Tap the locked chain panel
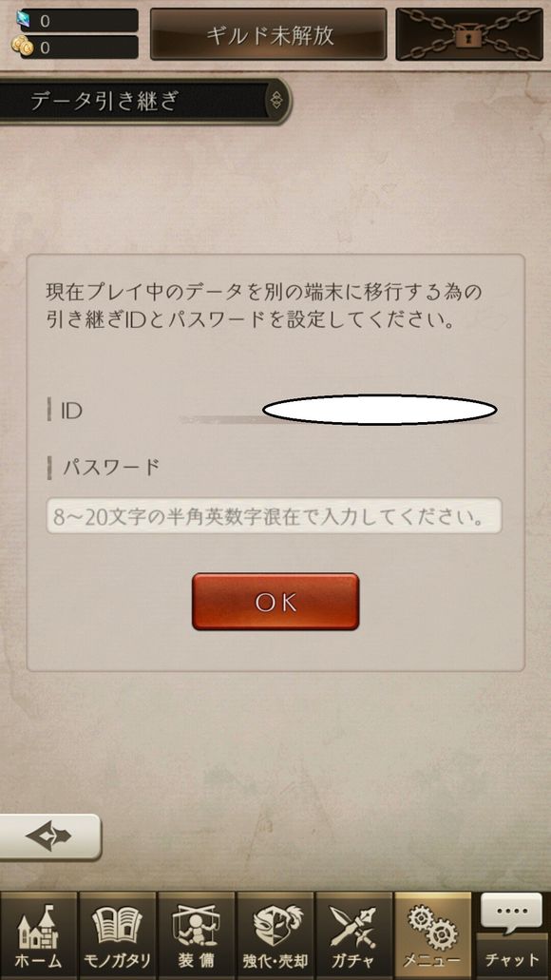The image size is (551, 980). coord(469,34)
